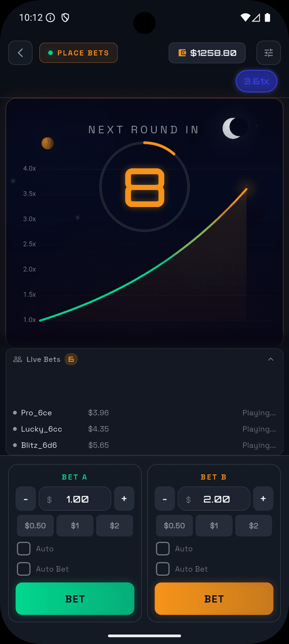
Task: Enable Auto checkbox in Bet A
Action: [x=23, y=549]
